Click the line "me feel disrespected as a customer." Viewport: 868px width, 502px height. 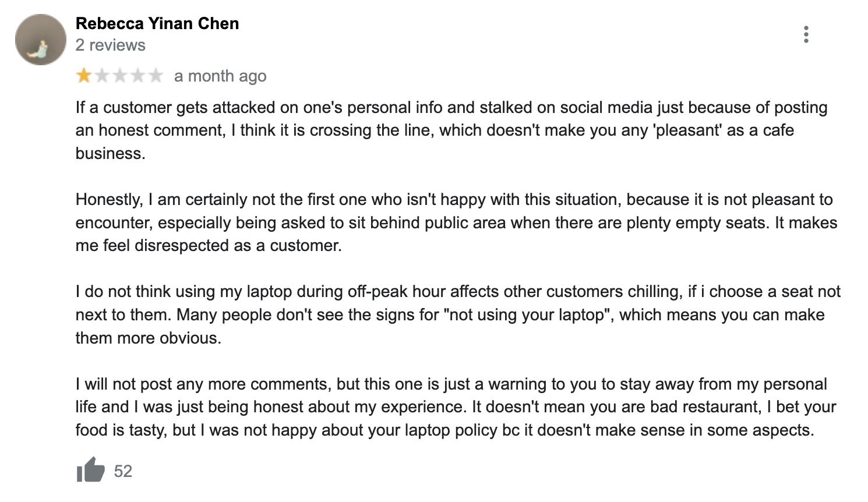209,246
